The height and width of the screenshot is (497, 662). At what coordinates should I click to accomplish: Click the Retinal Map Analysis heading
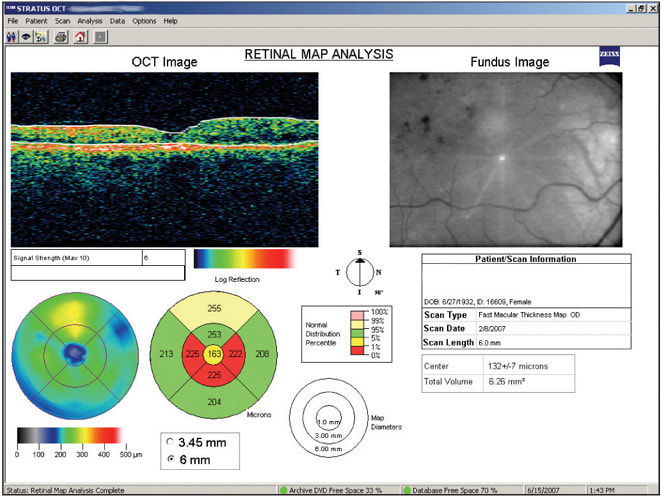319,54
